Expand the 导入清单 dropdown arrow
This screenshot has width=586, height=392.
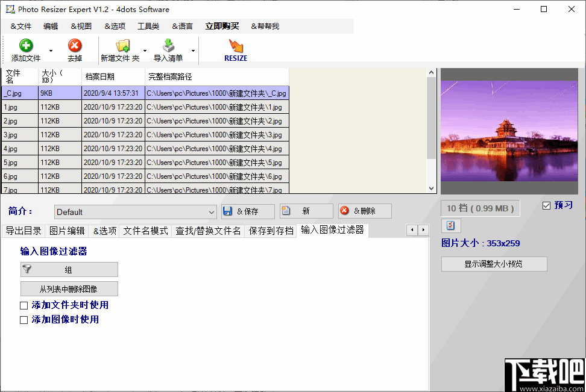click(x=193, y=50)
